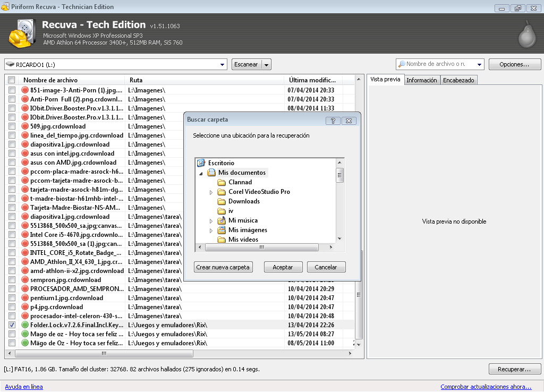Check the box for sempron.jpg.crdownload
This screenshot has width=544, height=392.
pyautogui.click(x=12, y=279)
